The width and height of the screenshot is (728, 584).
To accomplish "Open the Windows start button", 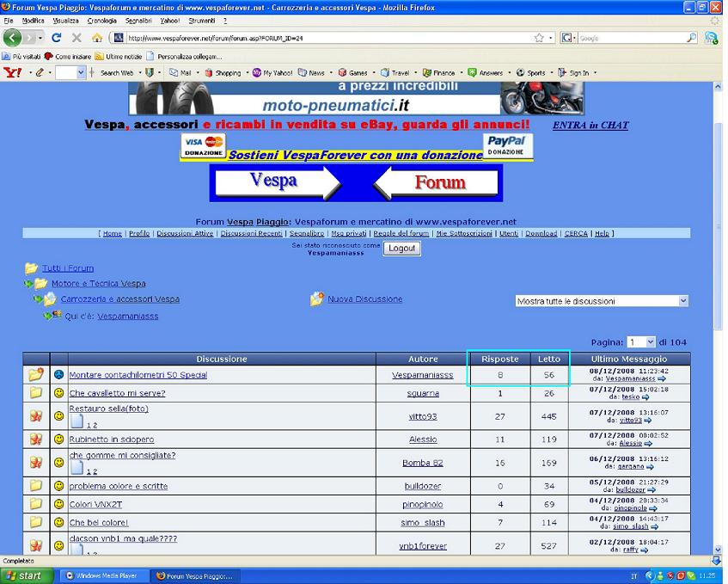I will pos(27,575).
